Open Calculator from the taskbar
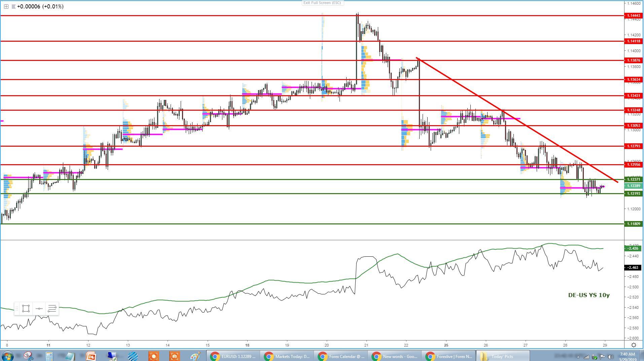This screenshot has height=361, width=644. [49, 356]
